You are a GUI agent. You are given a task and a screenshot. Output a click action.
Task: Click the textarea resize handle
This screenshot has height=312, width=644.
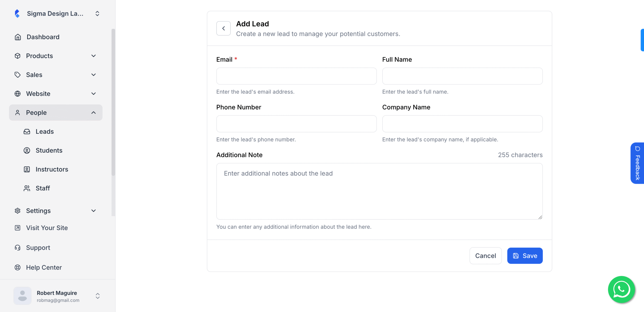tap(540, 217)
